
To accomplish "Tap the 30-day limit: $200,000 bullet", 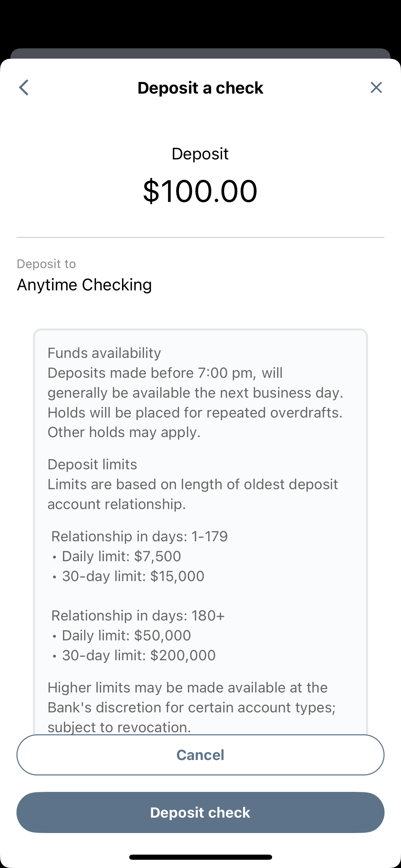I will [134, 655].
